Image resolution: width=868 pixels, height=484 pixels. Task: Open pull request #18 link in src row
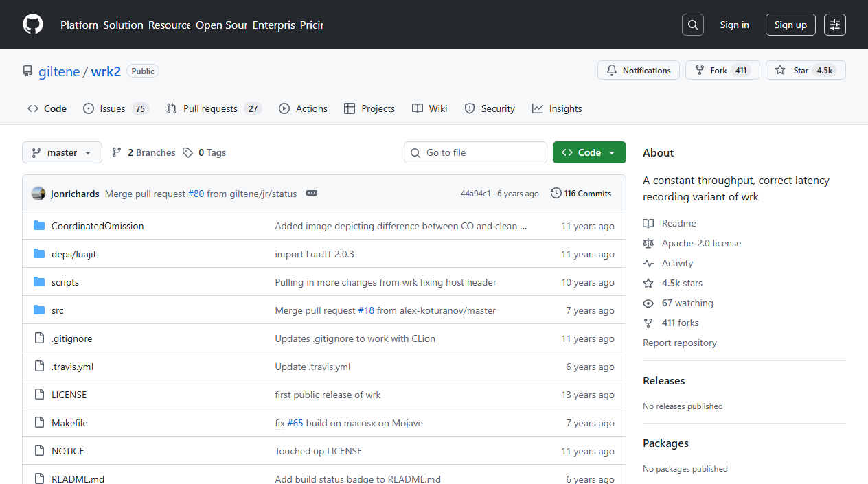pos(366,310)
